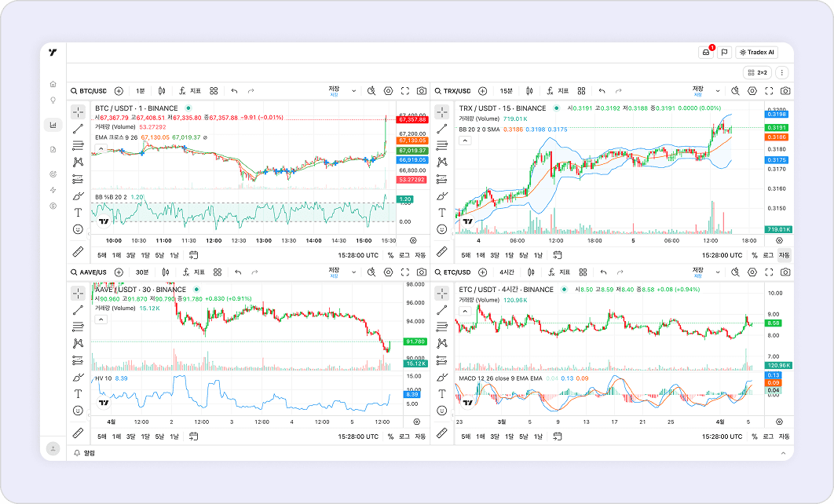834x504 pixels.
Task: Open indicator templates grid icon in ETC toolbar
Action: pyautogui.click(x=583, y=272)
